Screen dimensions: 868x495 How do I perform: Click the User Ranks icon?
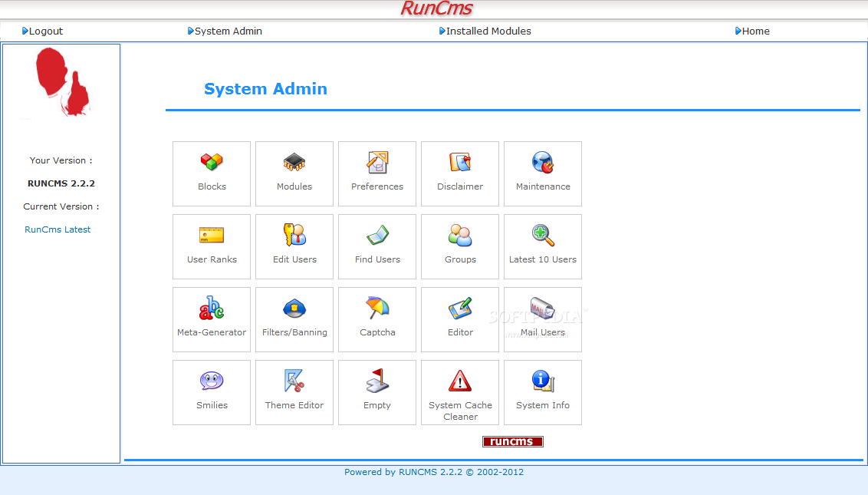point(212,236)
